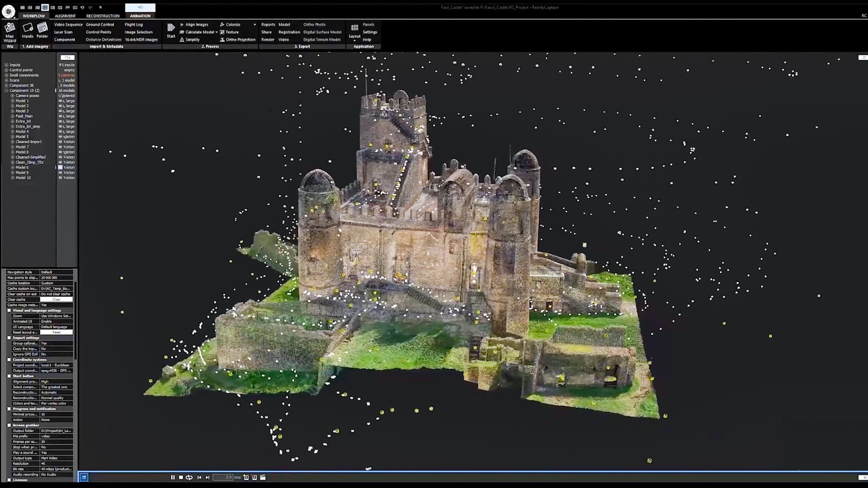Open the RECONSTRUCTION tab
Screen dimensions: 868x488
[102, 16]
